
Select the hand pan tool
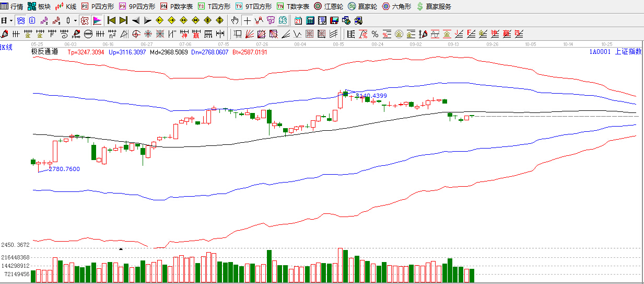click(x=235, y=21)
